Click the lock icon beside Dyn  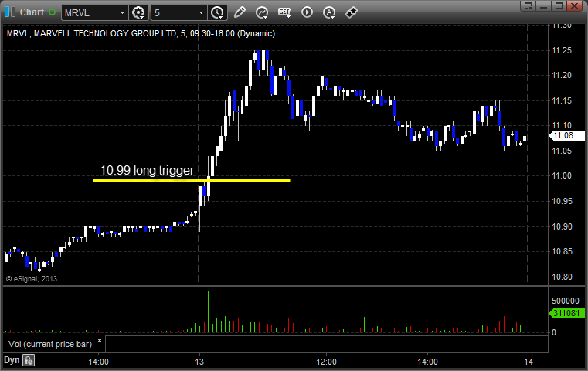(x=29, y=360)
